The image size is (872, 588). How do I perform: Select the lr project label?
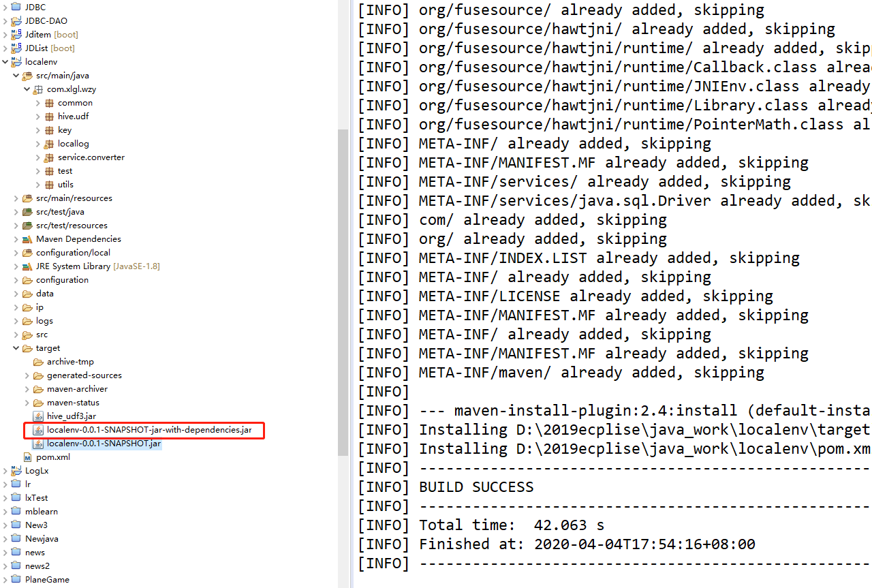pyautogui.click(x=28, y=484)
